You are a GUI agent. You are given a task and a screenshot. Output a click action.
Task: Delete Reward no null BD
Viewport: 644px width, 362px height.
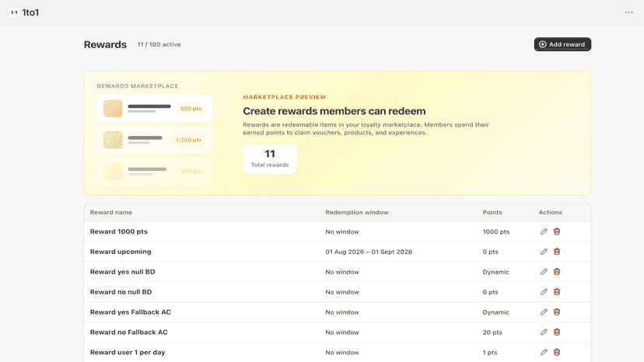pos(557,292)
